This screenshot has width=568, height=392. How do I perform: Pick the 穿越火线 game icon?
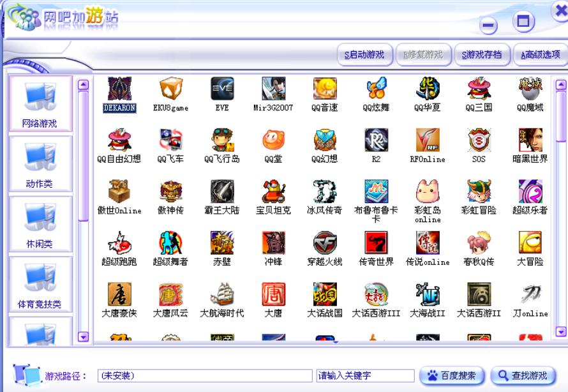(325, 243)
